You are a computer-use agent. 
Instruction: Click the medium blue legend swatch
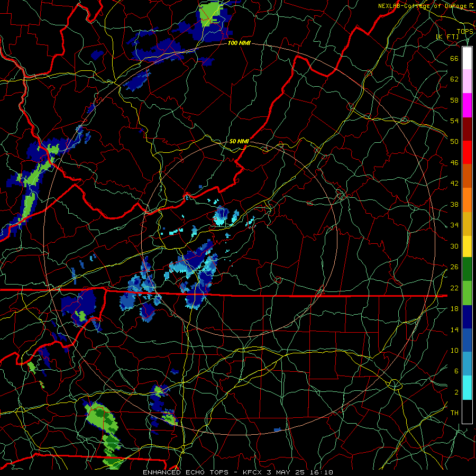[x=467, y=340]
